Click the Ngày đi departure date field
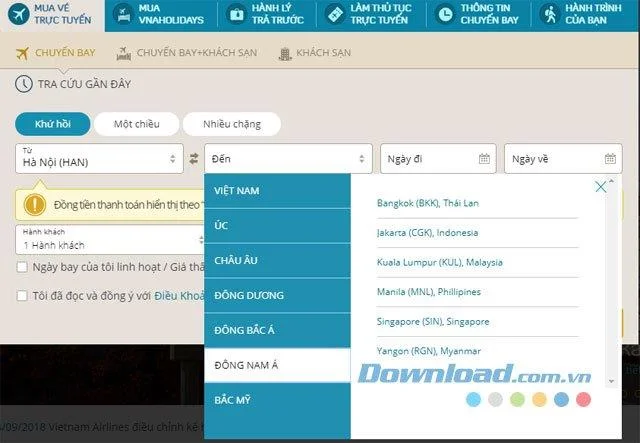Screen dimensions: 640x443 click(x=438, y=158)
